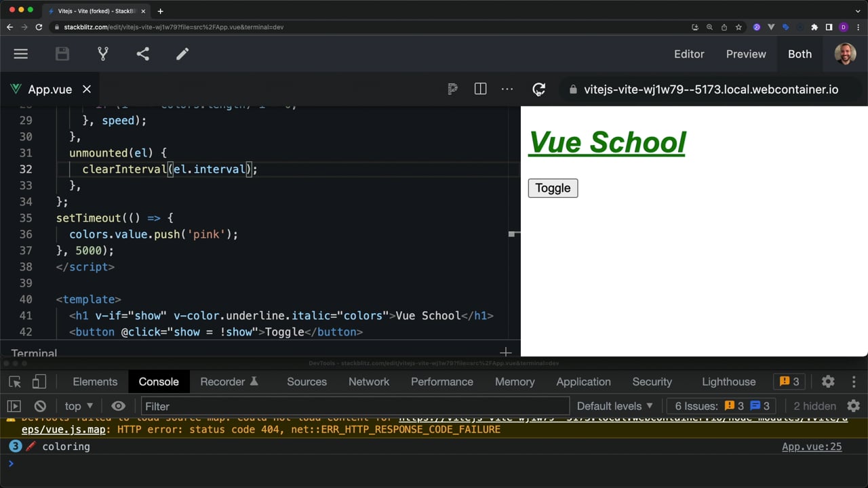868x488 pixels.
Task: Click the browser Back arrow
Action: click(9, 27)
